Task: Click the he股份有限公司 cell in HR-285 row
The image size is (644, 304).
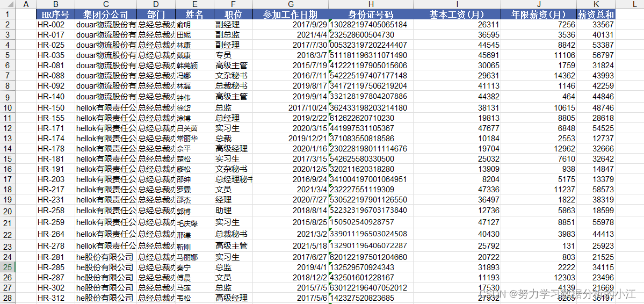Action: tap(106, 267)
